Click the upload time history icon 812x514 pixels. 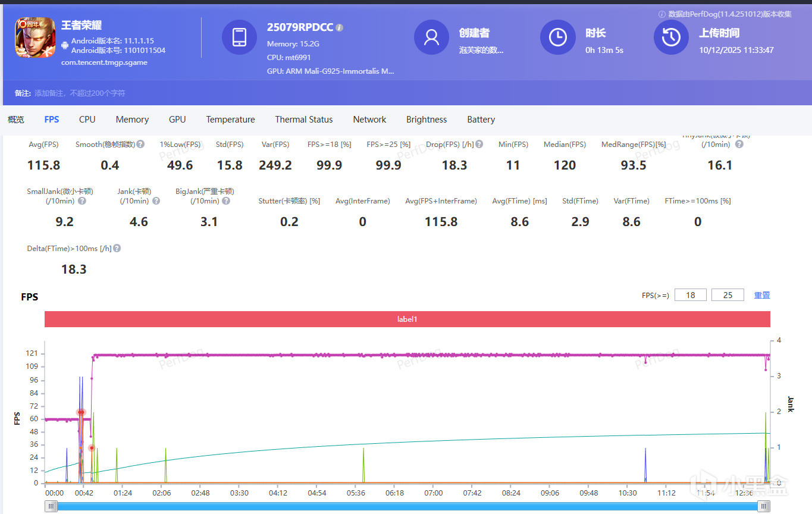tap(671, 37)
